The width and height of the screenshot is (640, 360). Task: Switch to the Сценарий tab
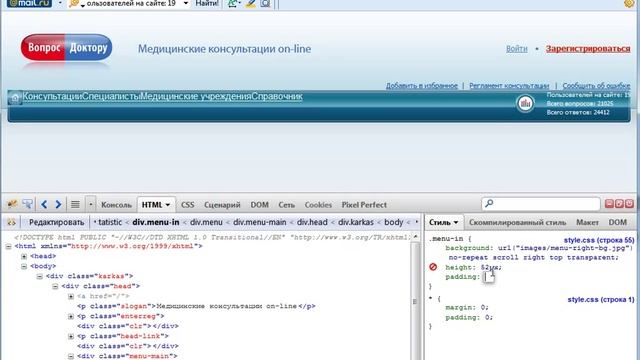[222, 205]
